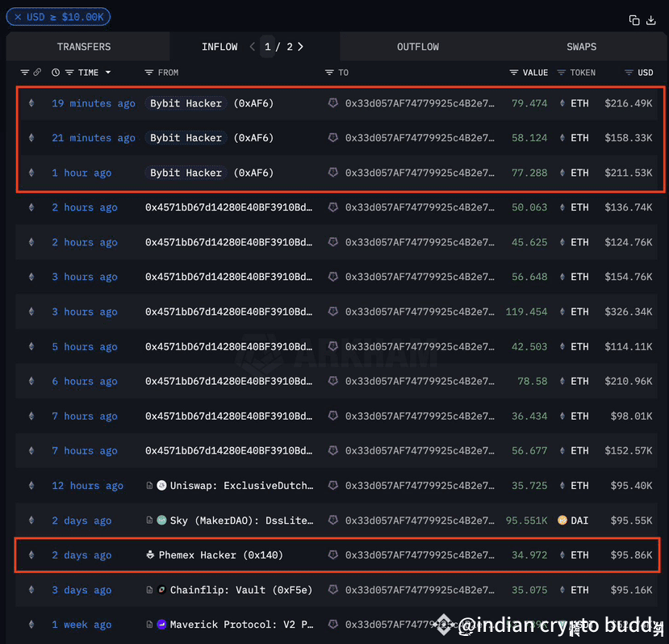Select the 45.625 ETH value
Screen dimensions: 669x644
[529, 242]
